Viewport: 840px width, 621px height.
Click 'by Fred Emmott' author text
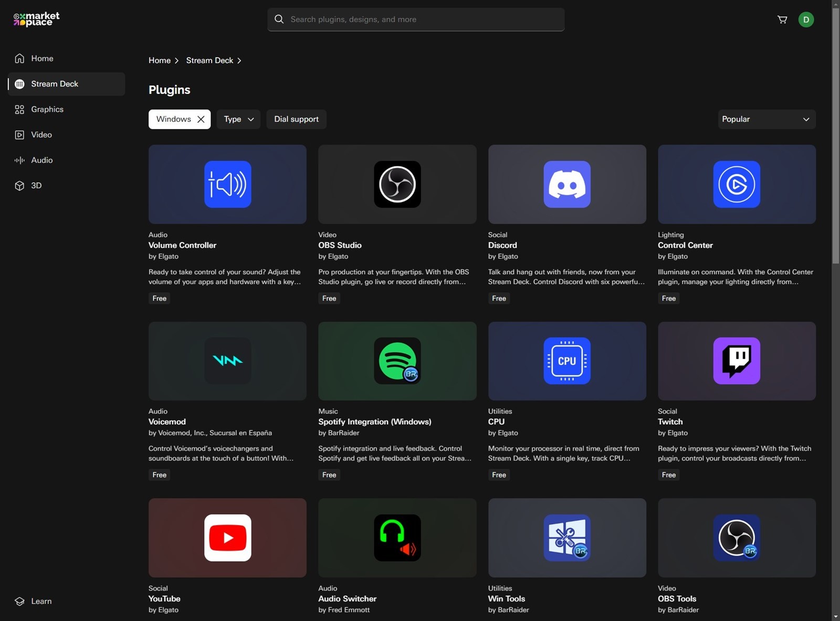344,610
